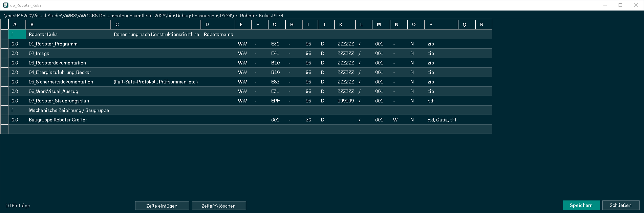Click the Schließen button

621,205
